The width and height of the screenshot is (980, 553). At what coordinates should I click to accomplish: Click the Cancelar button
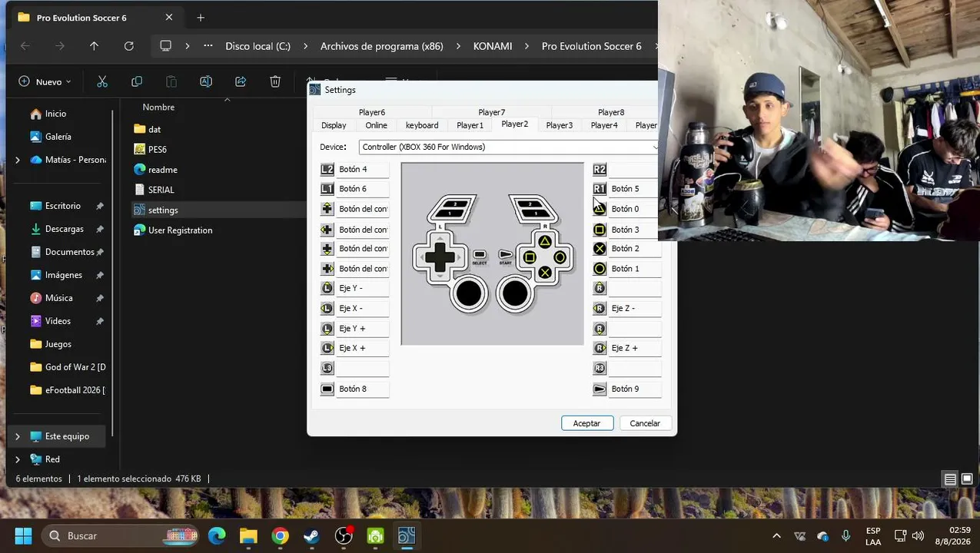[x=645, y=423]
